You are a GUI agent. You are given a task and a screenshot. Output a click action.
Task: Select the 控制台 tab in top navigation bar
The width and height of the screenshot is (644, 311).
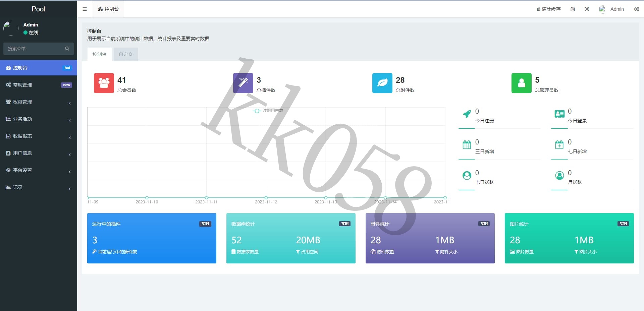(108, 9)
